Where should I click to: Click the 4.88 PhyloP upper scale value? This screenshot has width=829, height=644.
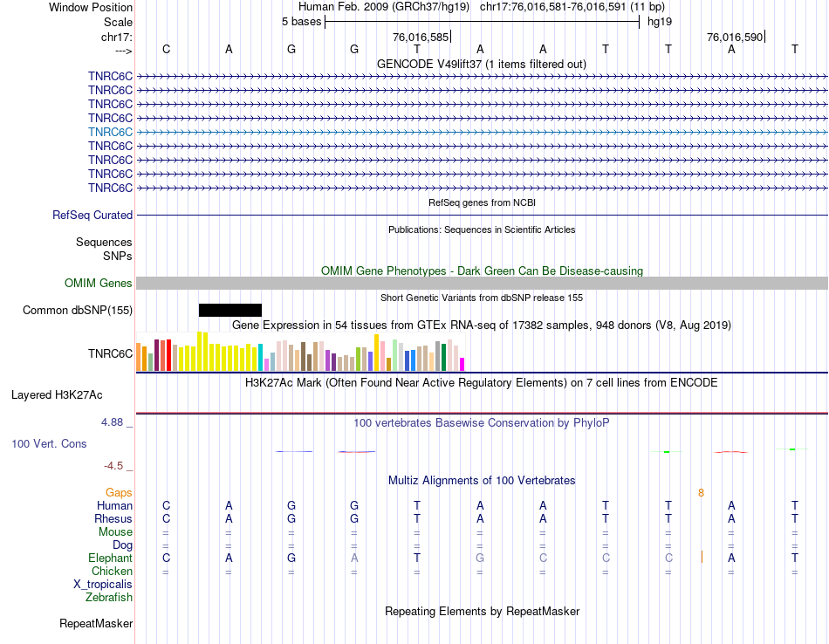coord(112,422)
